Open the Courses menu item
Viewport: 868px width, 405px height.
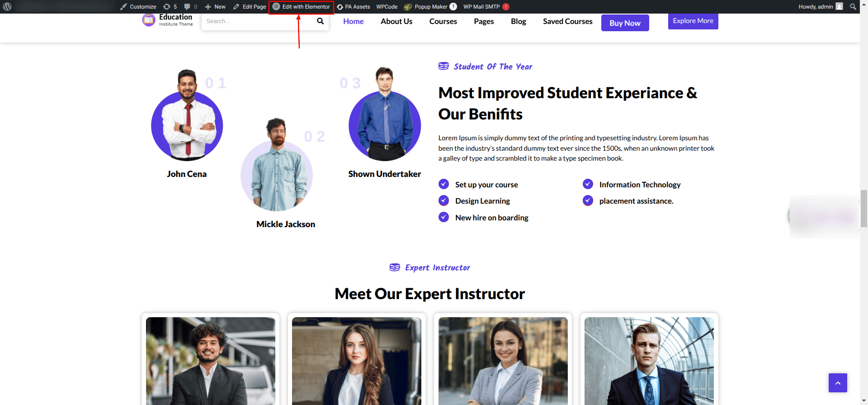click(443, 21)
